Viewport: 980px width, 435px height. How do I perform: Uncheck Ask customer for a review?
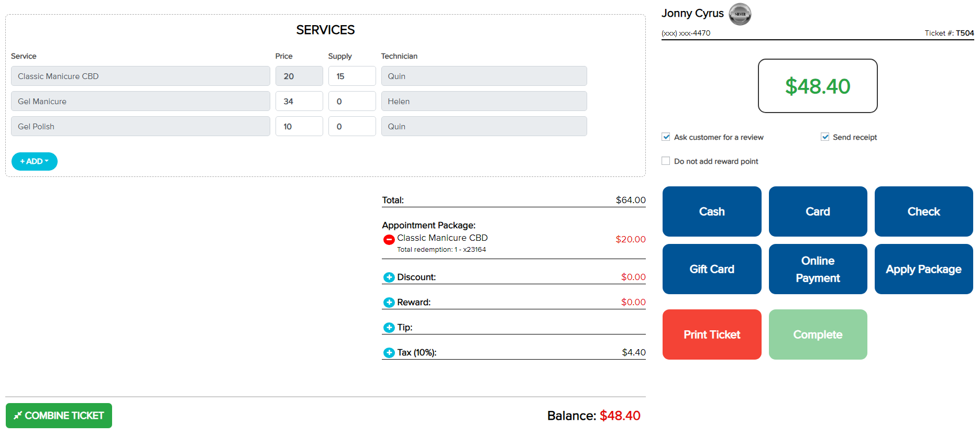coord(666,137)
